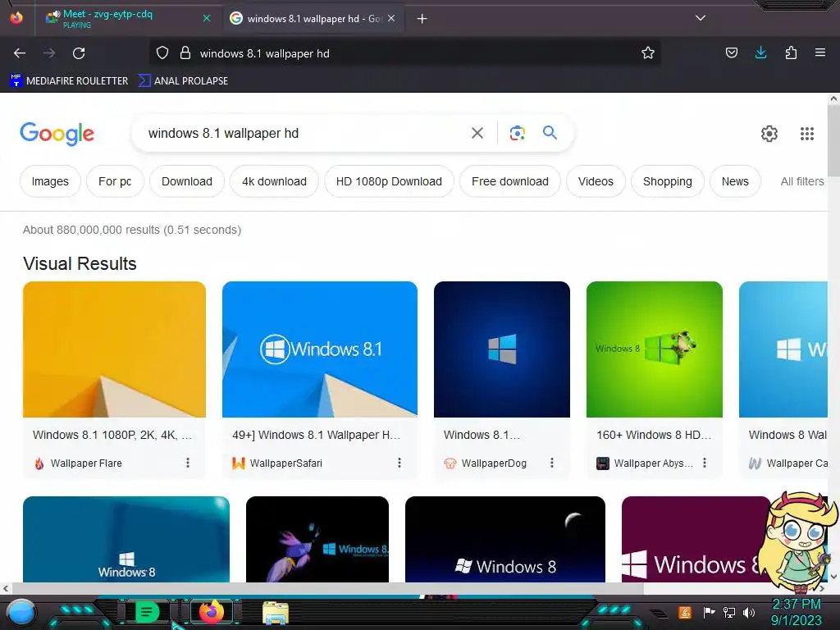Image resolution: width=840 pixels, height=630 pixels.
Task: Close the Meet tab
Action: [207, 18]
